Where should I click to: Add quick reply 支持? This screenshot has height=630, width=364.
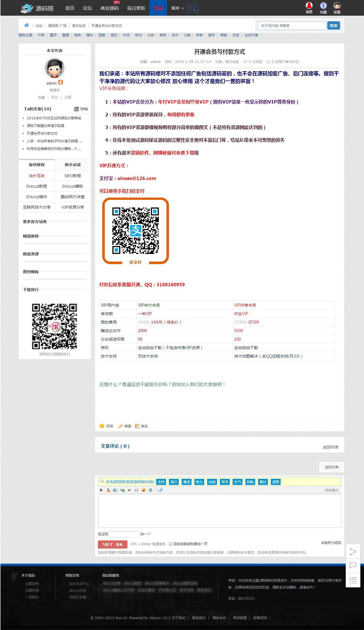coord(161,482)
